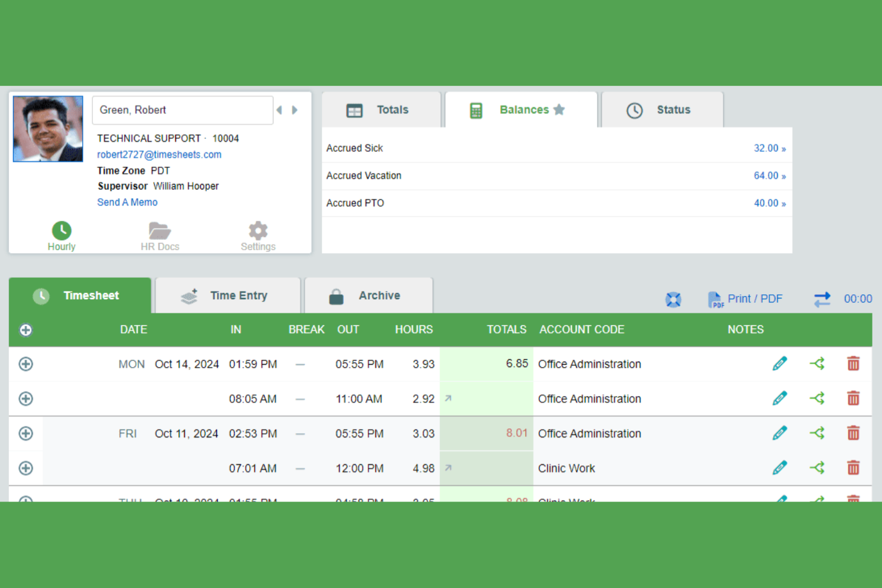Edit the 08:05 AM entry
Screen dimensions: 882x588
[779, 398]
